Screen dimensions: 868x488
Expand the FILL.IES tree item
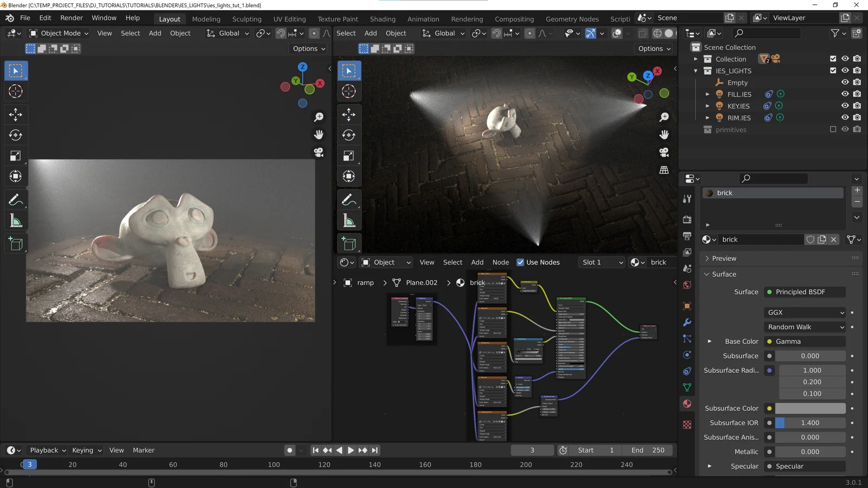pos(707,94)
